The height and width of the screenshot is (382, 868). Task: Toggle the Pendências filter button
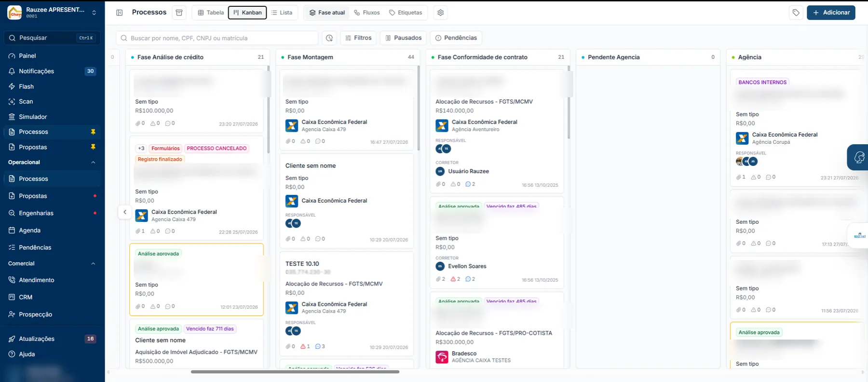pyautogui.click(x=456, y=38)
